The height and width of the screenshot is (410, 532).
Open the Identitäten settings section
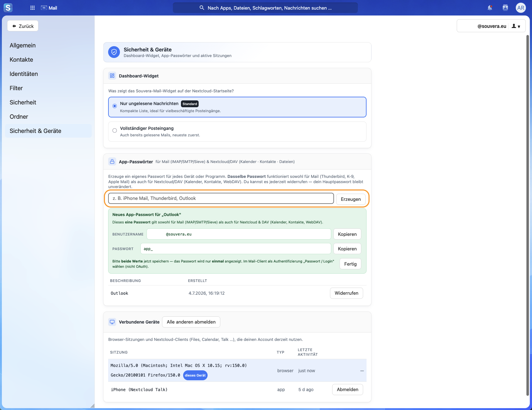pos(24,74)
